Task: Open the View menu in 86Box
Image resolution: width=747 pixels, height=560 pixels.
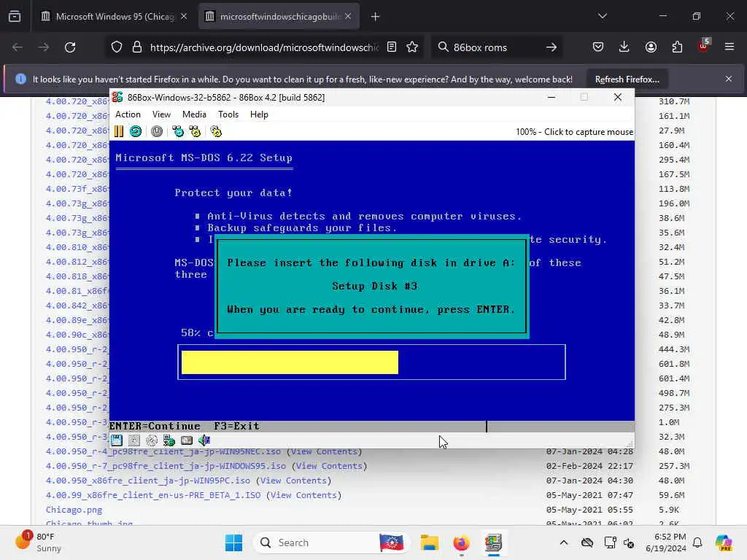Action: (161, 114)
